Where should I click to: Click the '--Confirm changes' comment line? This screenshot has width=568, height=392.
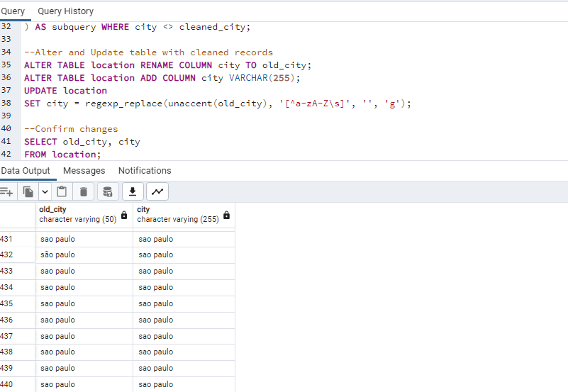coord(71,129)
